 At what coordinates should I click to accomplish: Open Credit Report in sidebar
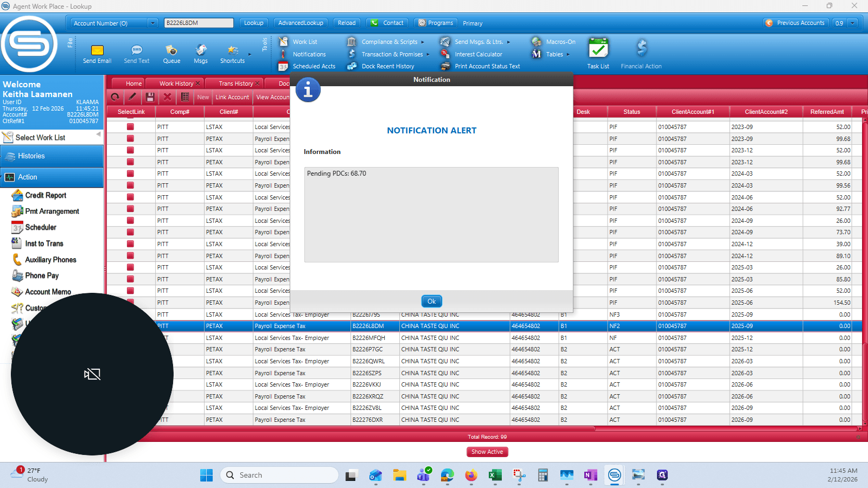(x=39, y=195)
